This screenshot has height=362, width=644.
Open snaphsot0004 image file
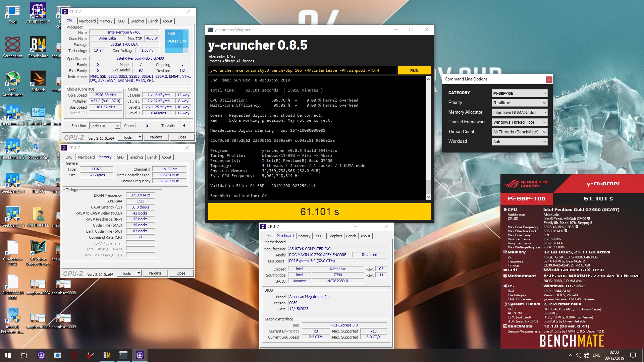(38, 287)
